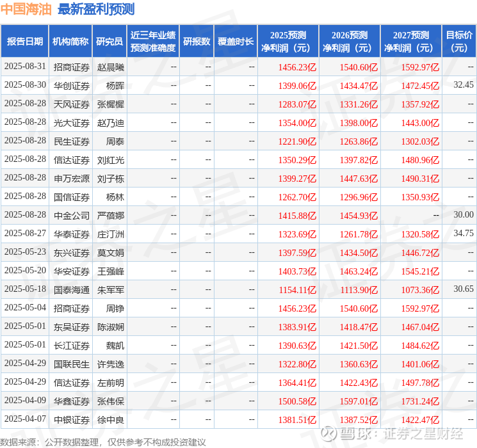Click 1154.11亿 profit value
The height and width of the screenshot is (448, 477).
point(298,290)
